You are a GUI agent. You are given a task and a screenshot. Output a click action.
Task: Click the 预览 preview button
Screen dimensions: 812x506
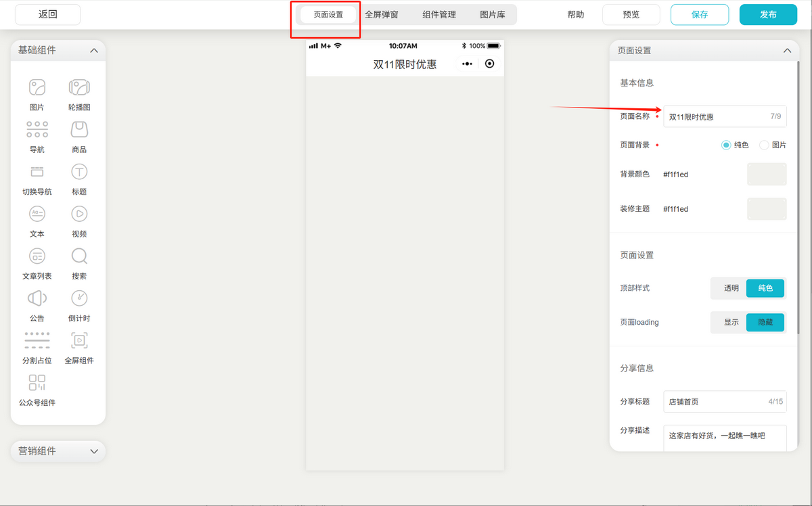[631, 14]
